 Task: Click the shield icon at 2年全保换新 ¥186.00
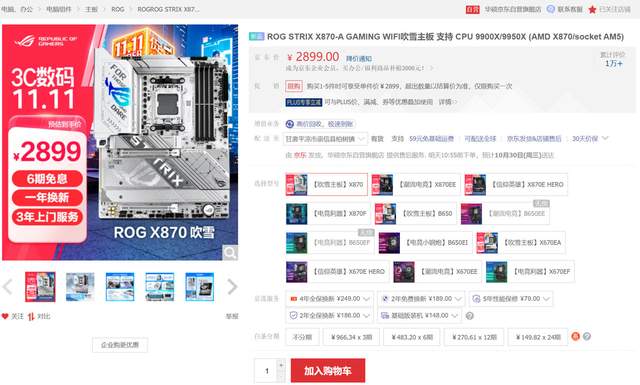293,316
